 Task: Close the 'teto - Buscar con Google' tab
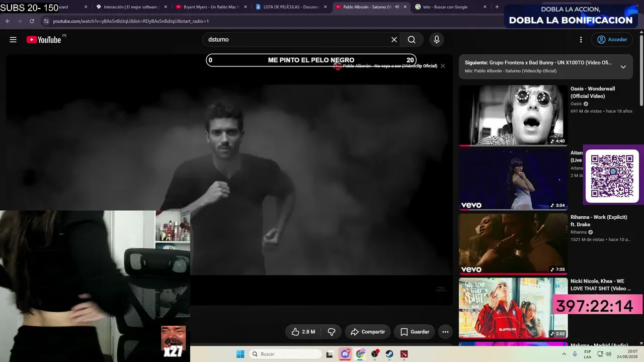coord(485,7)
